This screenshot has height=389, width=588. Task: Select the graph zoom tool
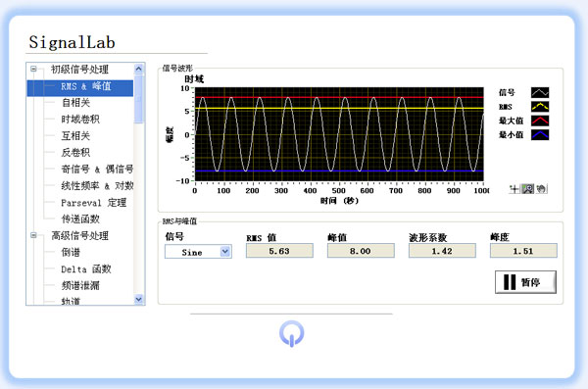pyautogui.click(x=527, y=189)
